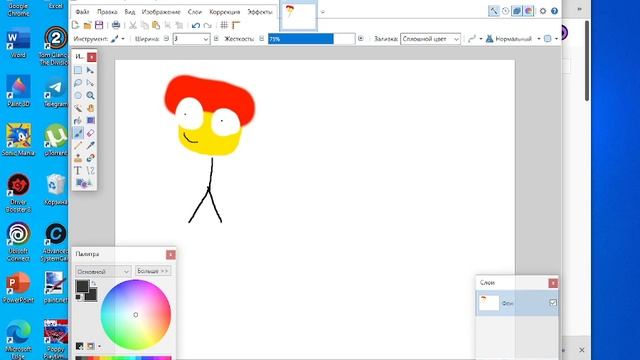Select the Recolor tool
Image resolution: width=640 pixels, height=360 pixels.
(x=90, y=158)
